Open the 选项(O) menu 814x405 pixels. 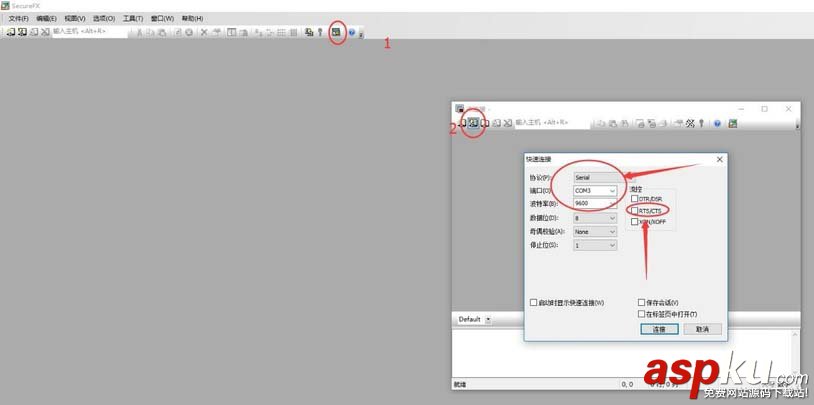[x=103, y=18]
